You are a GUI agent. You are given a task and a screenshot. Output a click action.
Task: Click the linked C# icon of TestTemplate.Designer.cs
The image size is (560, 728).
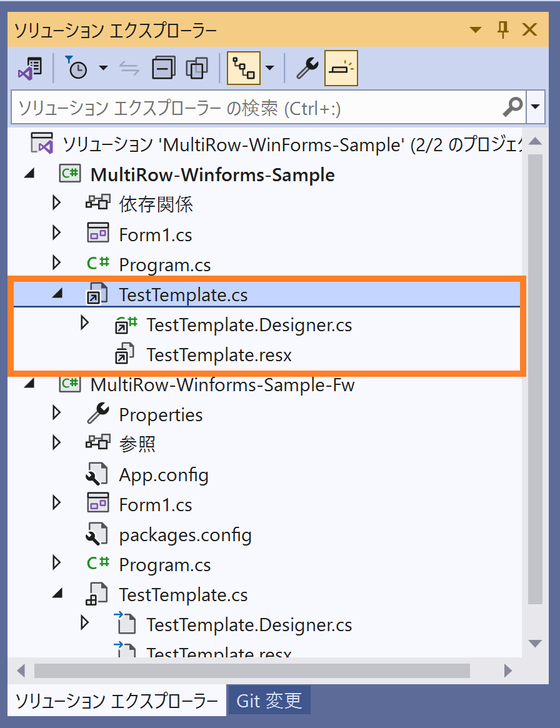point(126,324)
